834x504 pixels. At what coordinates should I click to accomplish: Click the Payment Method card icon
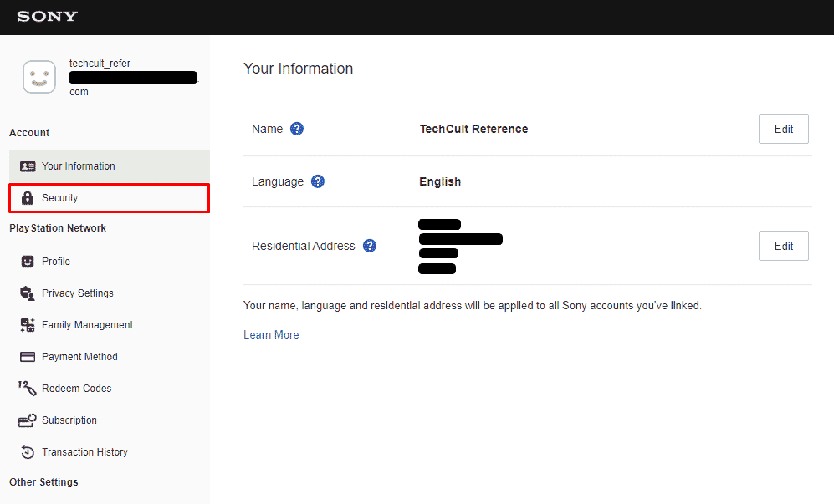pos(28,357)
